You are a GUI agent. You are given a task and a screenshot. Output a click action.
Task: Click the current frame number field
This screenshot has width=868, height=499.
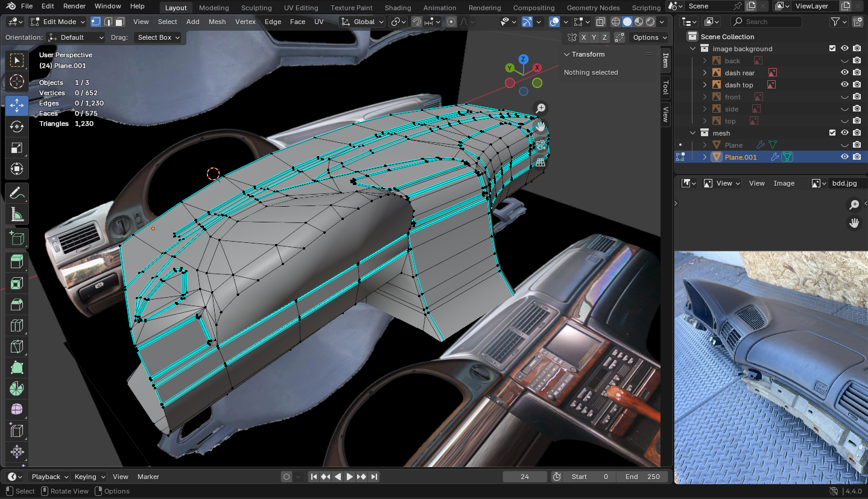525,477
